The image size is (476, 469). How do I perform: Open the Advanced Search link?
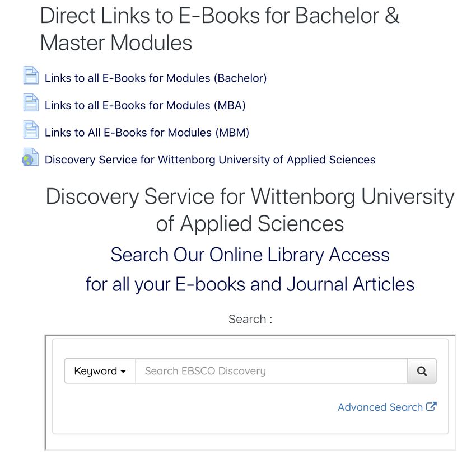(380, 407)
